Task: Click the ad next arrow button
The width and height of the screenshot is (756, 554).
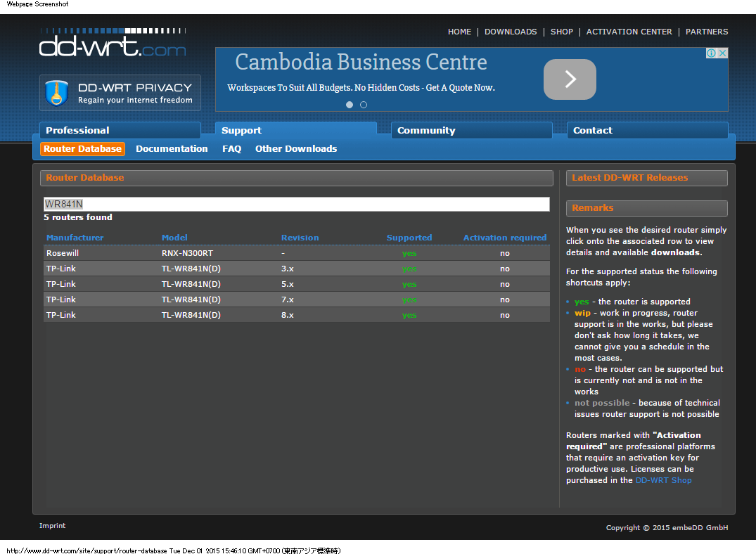Action: (x=570, y=79)
